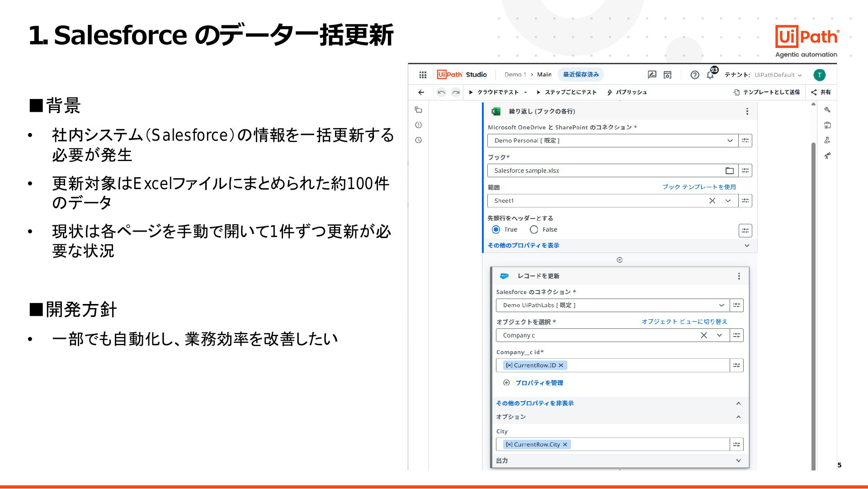Image resolution: width=868 pixels, height=489 pixels.
Task: Open the feedback icon in header
Action: 652,75
